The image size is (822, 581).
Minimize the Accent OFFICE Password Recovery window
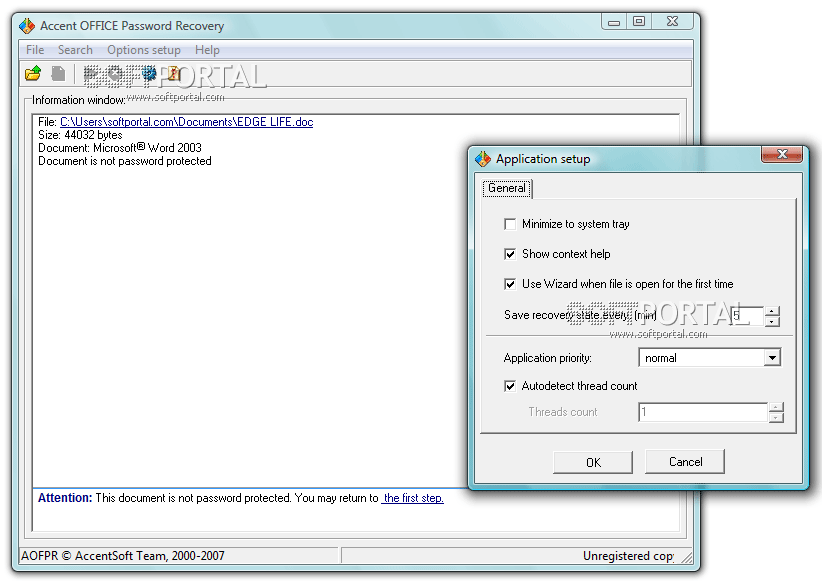click(614, 21)
